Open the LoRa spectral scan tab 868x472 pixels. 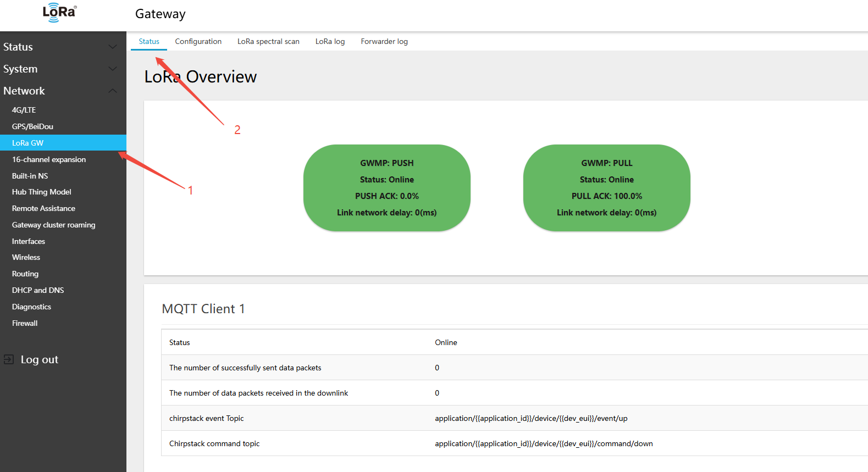[x=268, y=42]
